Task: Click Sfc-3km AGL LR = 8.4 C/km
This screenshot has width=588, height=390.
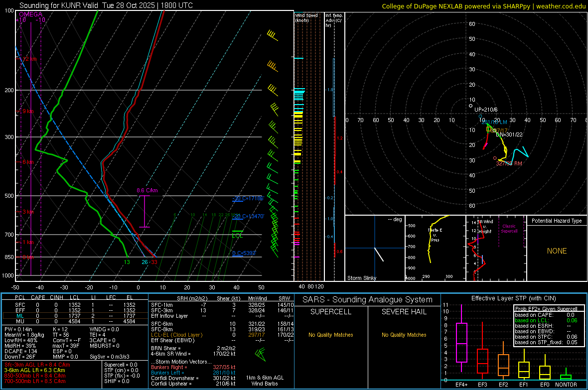Action: (37, 365)
